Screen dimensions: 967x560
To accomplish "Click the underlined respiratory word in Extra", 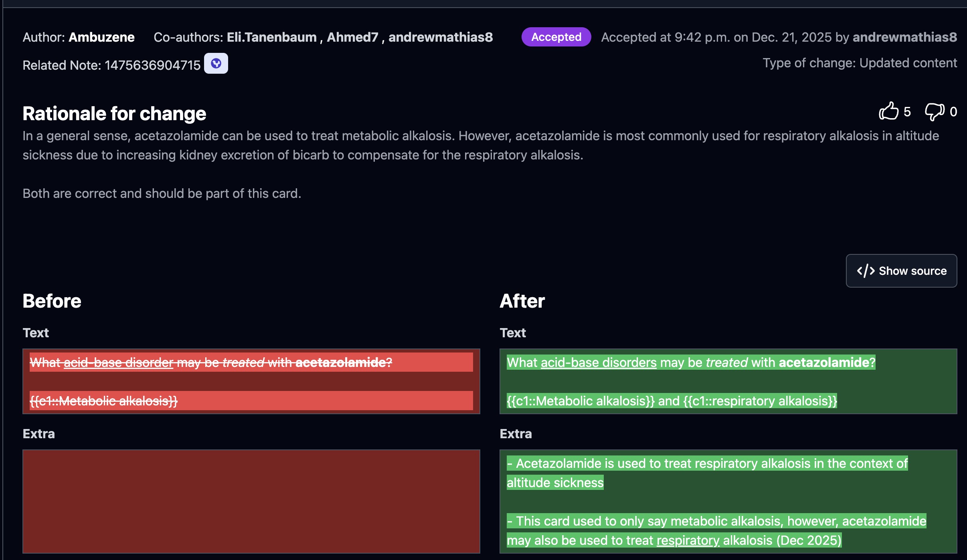I will pyautogui.click(x=688, y=540).
